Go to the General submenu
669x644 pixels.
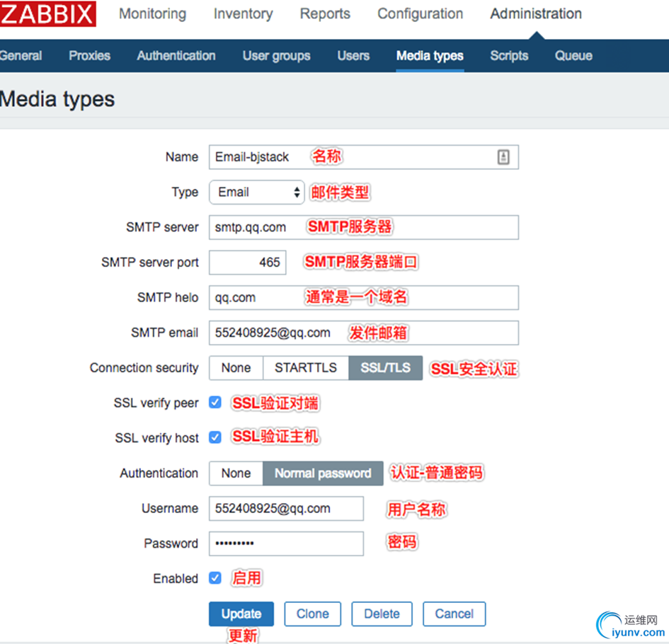21,55
